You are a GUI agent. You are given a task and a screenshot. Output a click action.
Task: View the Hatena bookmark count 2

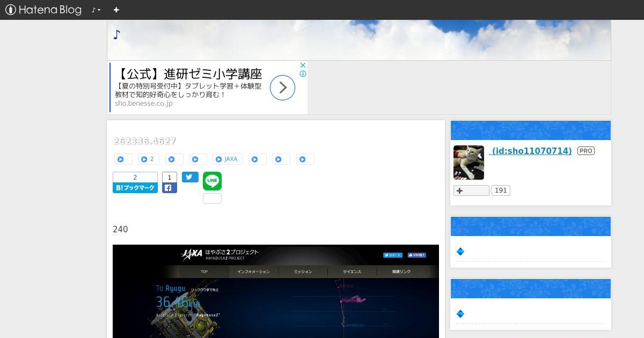click(x=135, y=178)
